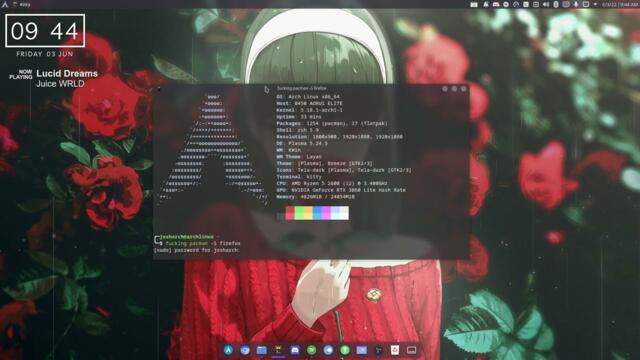This screenshot has width=640, height=360.
Task: Click the Juice WRLD artist name
Action: click(60, 84)
